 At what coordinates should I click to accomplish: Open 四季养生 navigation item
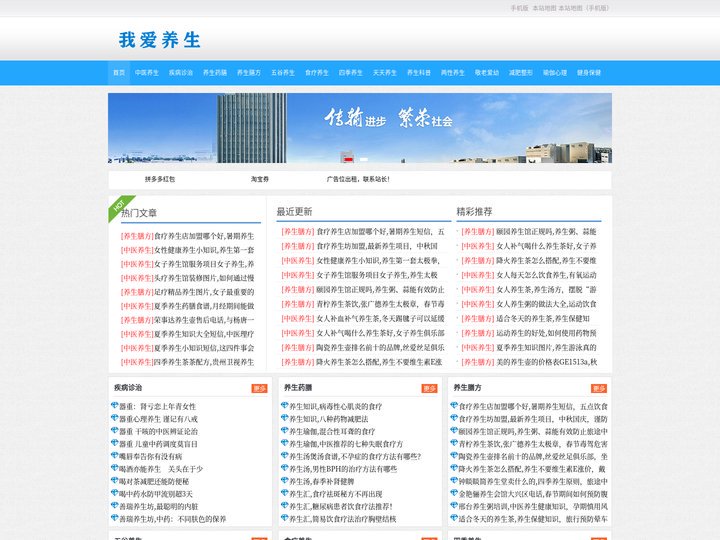[x=351, y=73]
